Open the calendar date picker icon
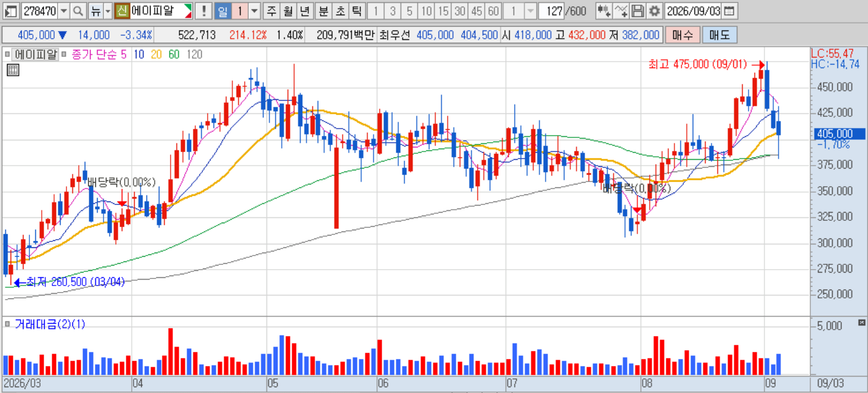 pyautogui.click(x=729, y=11)
